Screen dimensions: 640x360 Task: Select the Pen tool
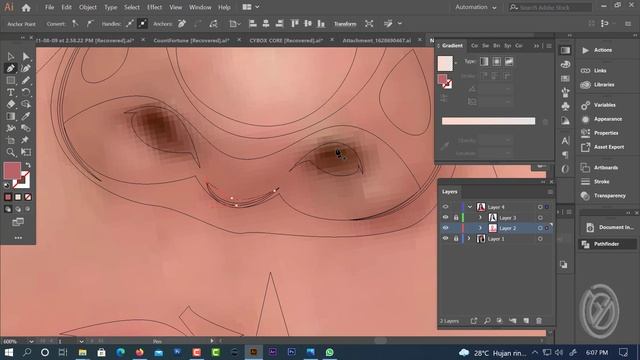tap(11, 69)
